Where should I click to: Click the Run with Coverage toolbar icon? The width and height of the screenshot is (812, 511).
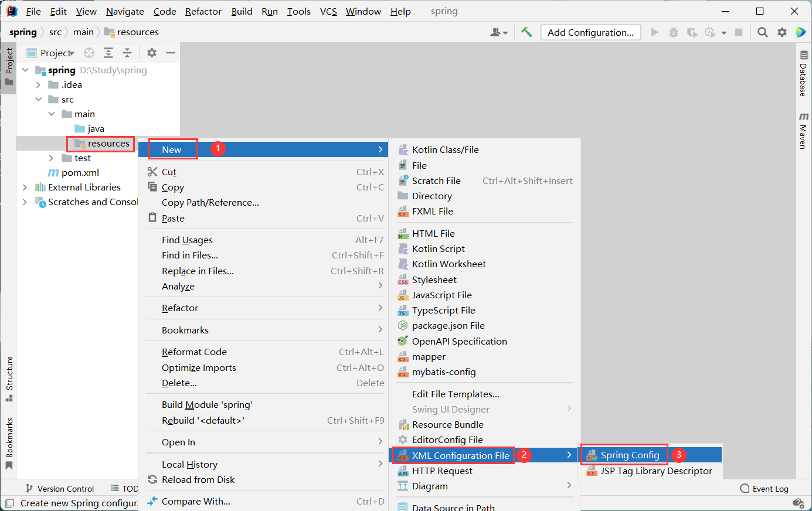[x=692, y=32]
